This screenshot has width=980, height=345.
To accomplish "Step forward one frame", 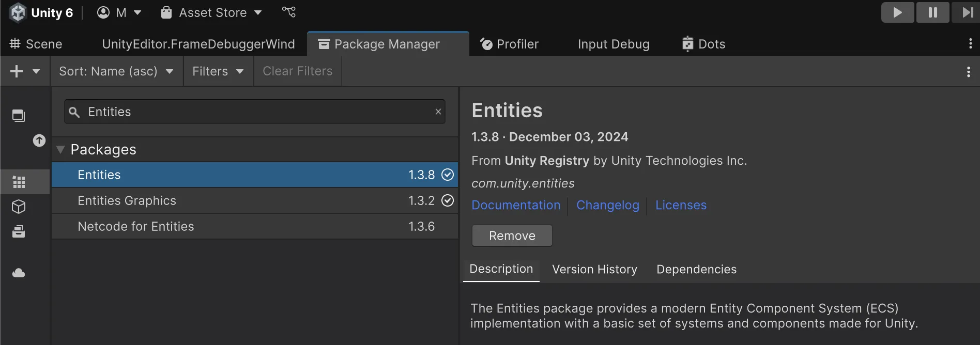I will pyautogui.click(x=966, y=12).
